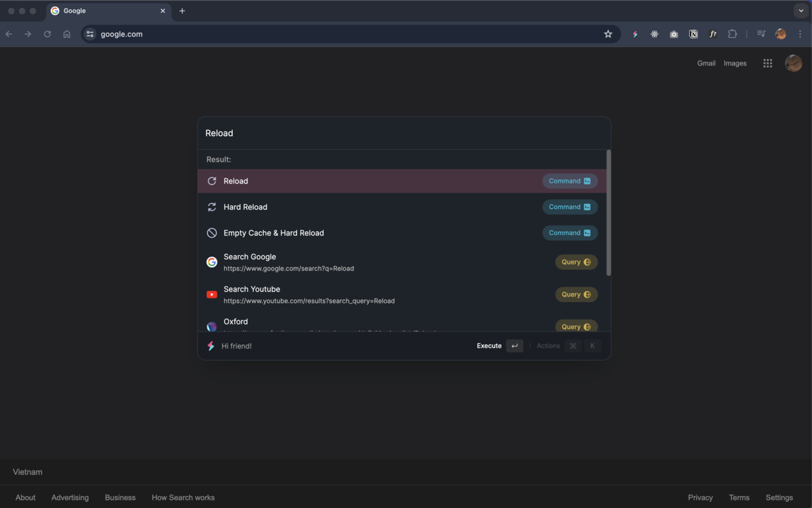Click the palette search input with Reload
This screenshot has width=812, height=508.
[404, 133]
